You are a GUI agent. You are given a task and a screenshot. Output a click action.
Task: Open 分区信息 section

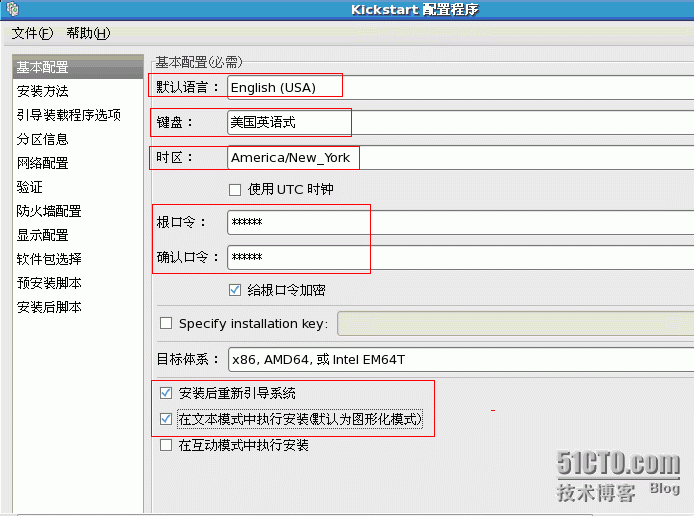pyautogui.click(x=78, y=139)
